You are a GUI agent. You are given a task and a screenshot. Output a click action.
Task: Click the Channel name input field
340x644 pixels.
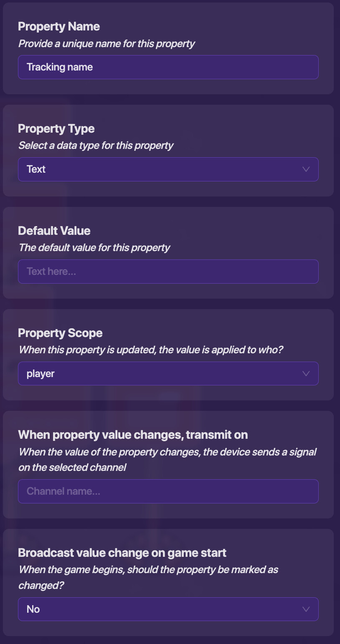tap(168, 491)
